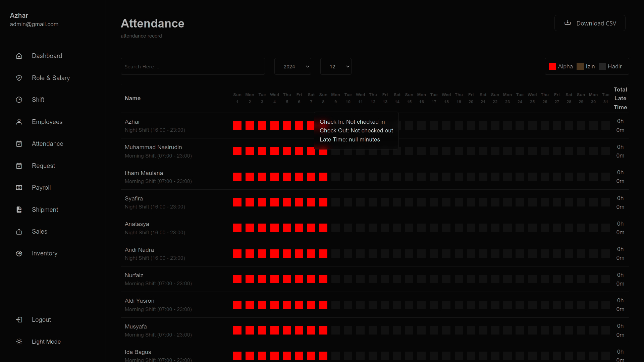The image size is (644, 362).
Task: Open the Attendance menu item
Action: point(47,144)
